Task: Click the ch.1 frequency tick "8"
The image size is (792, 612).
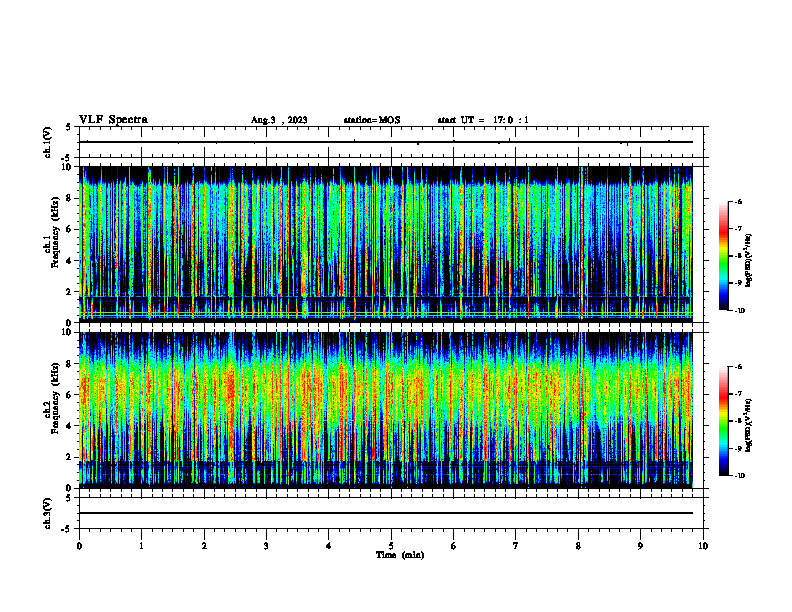Action: pyautogui.click(x=70, y=198)
